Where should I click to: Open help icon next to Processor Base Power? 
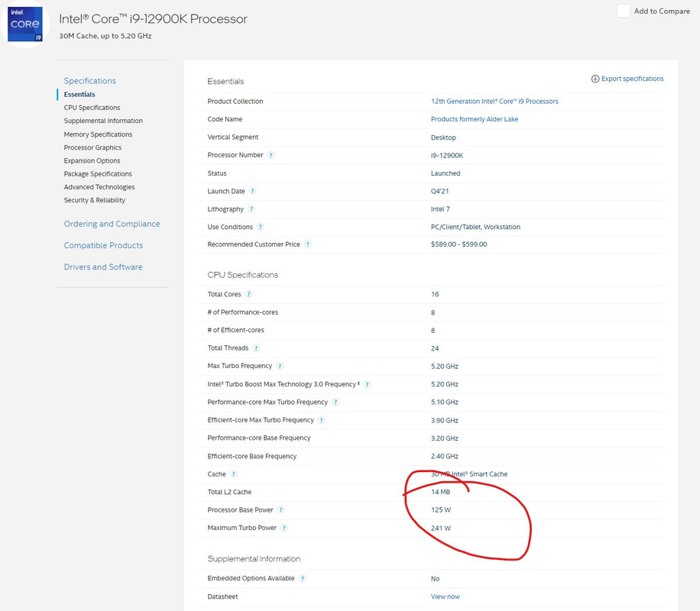[x=280, y=509]
